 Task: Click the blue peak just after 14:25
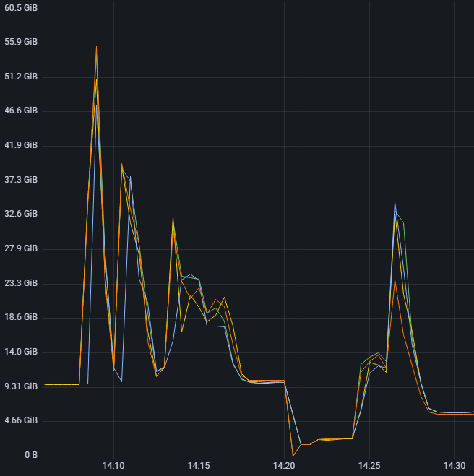tap(395, 202)
